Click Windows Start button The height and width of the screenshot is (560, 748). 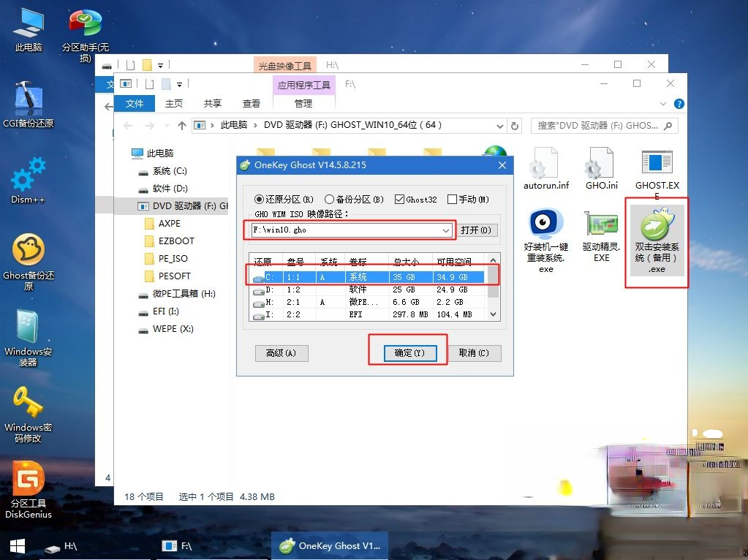click(18, 547)
